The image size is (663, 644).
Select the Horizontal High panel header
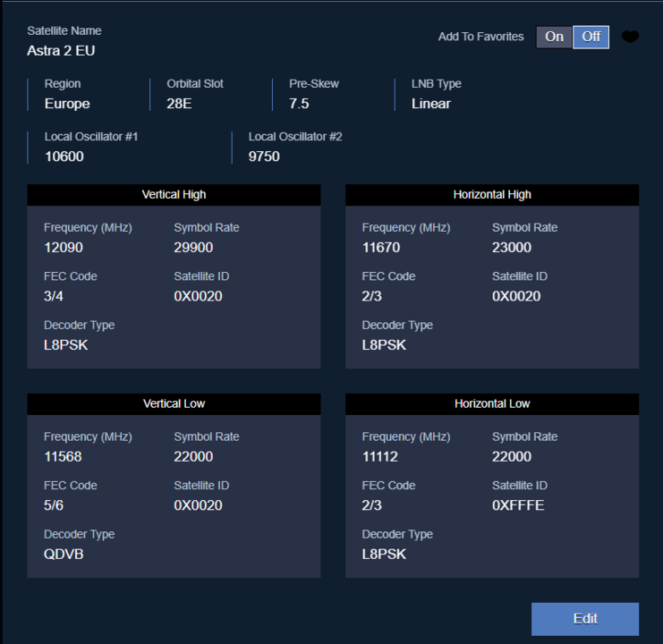pyautogui.click(x=492, y=194)
